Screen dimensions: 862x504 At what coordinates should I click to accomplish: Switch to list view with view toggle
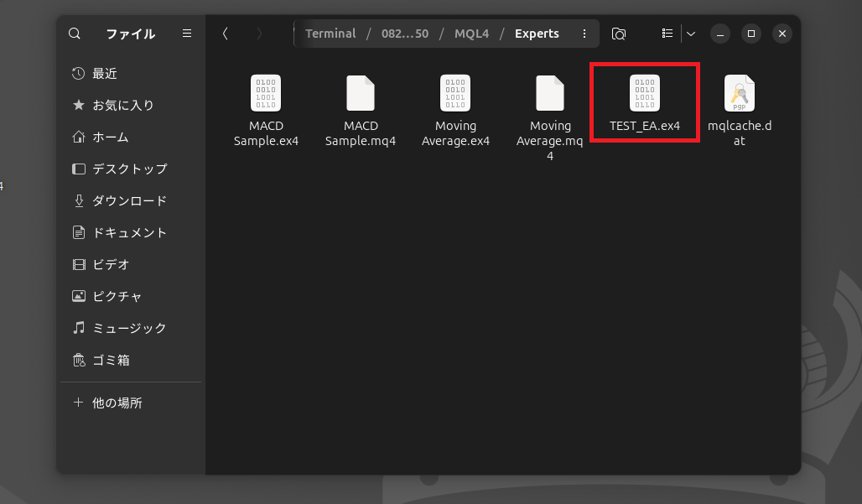point(667,34)
